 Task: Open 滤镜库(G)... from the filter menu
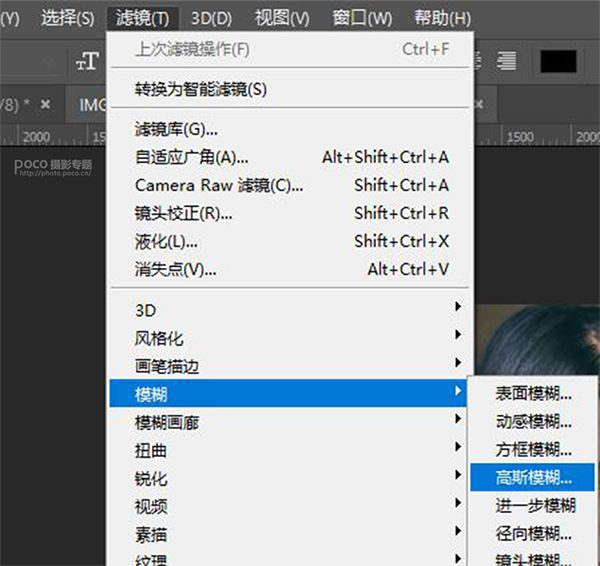[289, 129]
